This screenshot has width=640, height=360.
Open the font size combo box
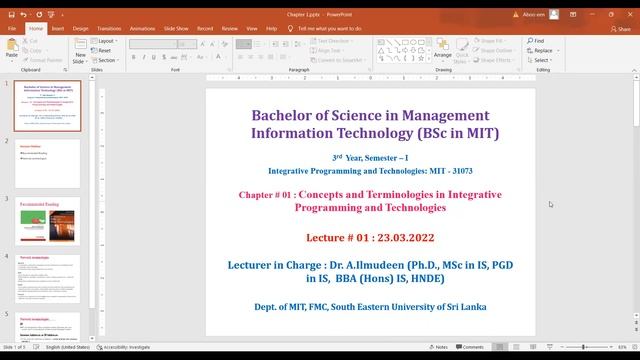(x=187, y=44)
